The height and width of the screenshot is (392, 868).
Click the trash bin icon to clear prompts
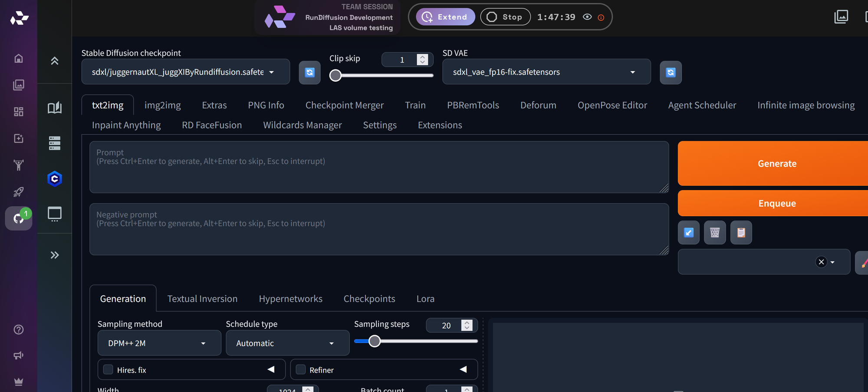[714, 232]
